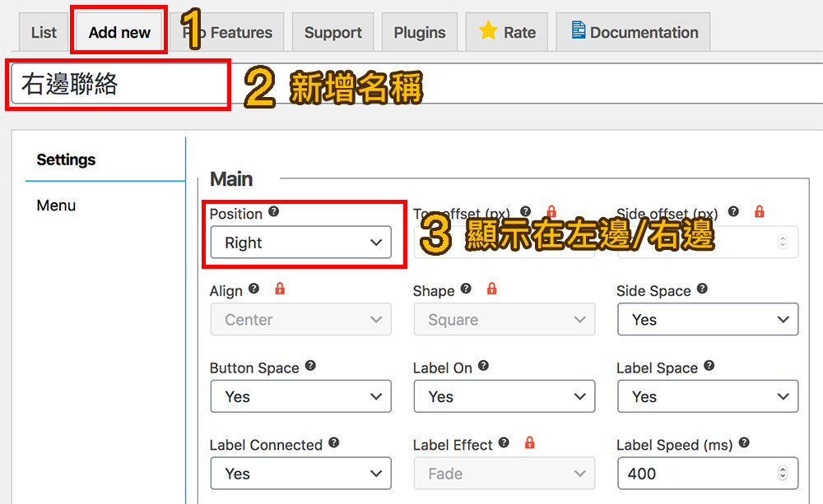This screenshot has width=823, height=504.
Task: Open the Plugins tab
Action: point(419,32)
